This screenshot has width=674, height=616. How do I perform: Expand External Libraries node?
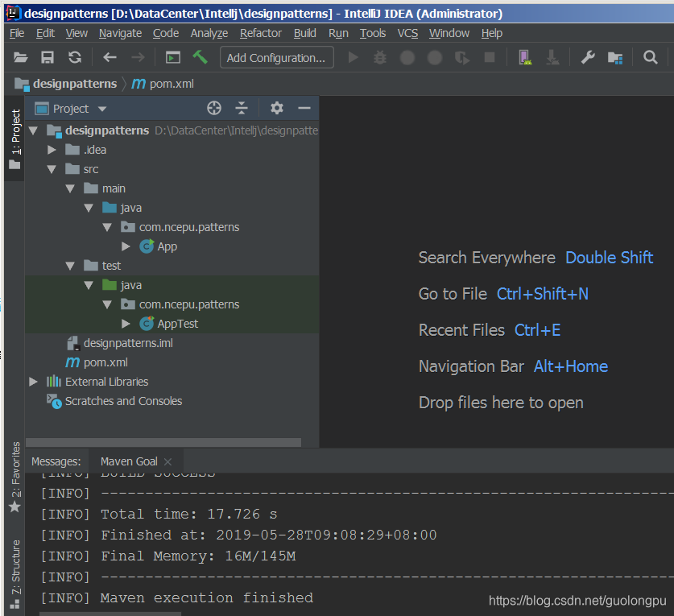pos(33,382)
